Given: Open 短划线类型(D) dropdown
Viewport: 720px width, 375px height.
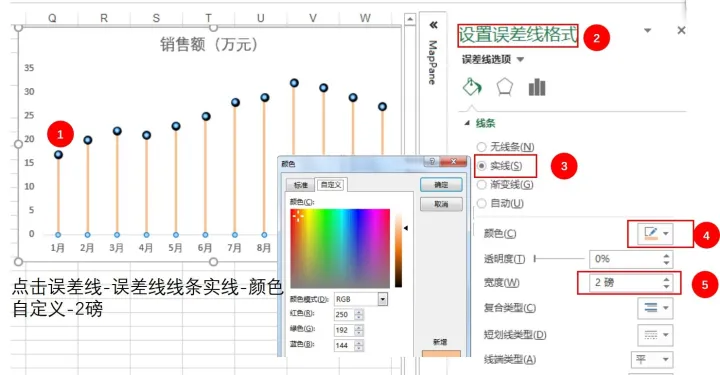Looking at the screenshot, I should [656, 335].
